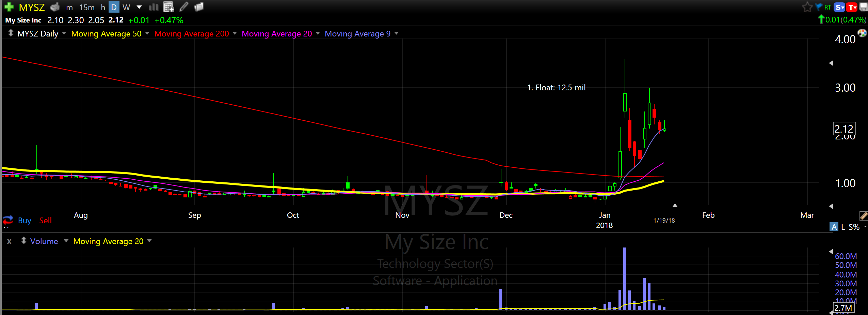Click the Moving Average 20 price label

coord(277,34)
